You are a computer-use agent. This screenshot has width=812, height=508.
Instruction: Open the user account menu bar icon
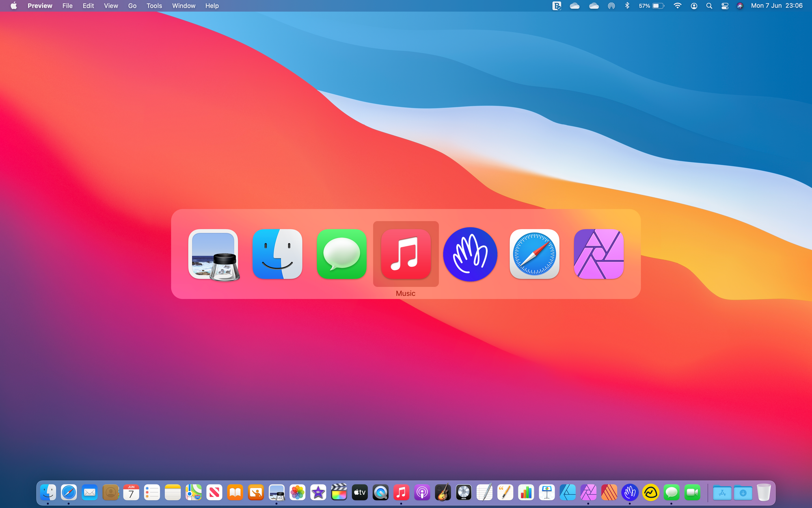tap(694, 6)
